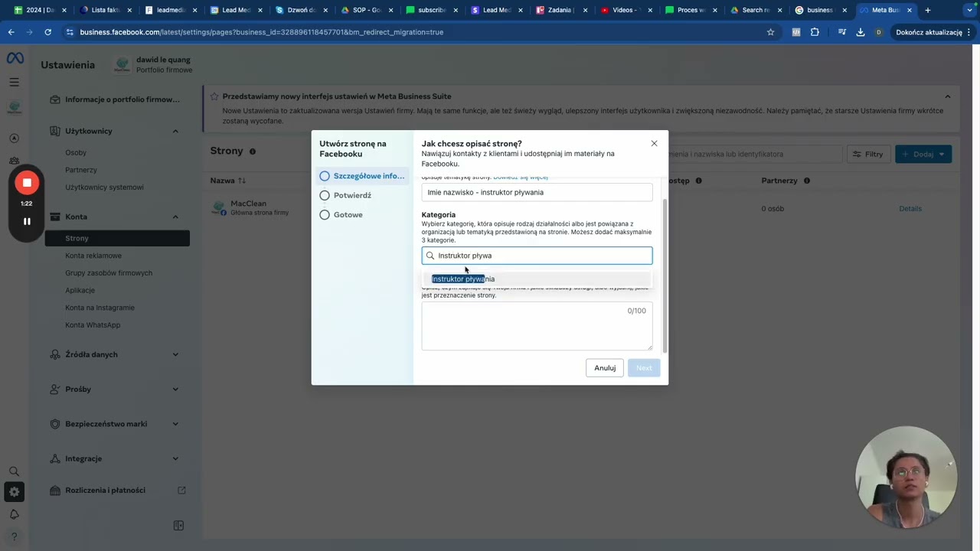Open Konta na Instagramie in sidebar
The width and height of the screenshot is (980, 551).
click(100, 308)
